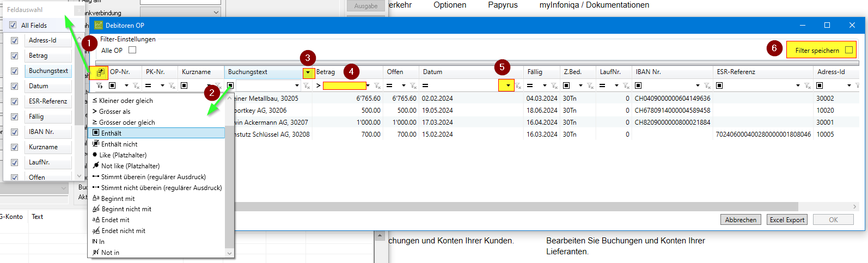868x263 pixels.
Task: Click the Excel Export button
Action: 787,219
